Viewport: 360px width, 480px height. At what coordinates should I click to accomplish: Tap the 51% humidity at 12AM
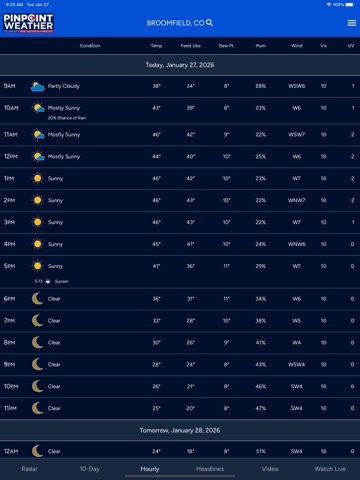tap(261, 451)
